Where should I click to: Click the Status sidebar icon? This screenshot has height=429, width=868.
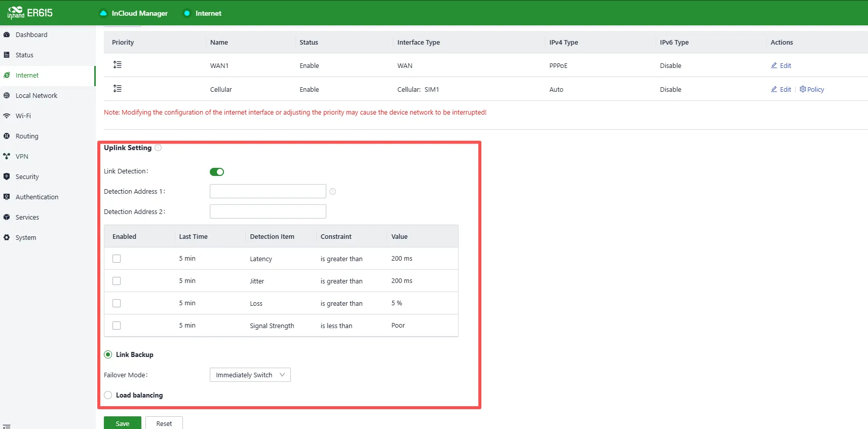(x=7, y=55)
